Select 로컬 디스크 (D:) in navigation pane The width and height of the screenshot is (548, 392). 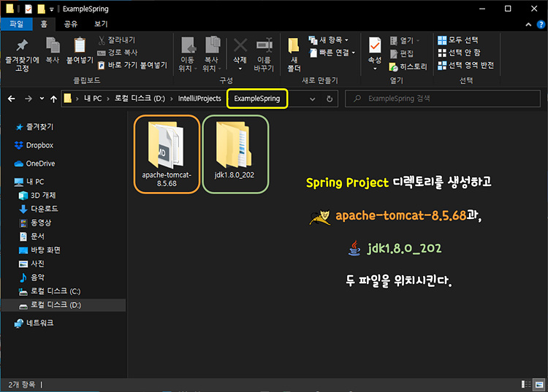point(63,305)
